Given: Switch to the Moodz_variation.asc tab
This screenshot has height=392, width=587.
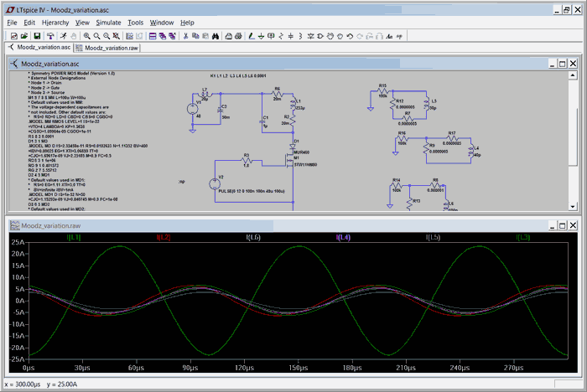Looking at the screenshot, I should coord(38,49).
